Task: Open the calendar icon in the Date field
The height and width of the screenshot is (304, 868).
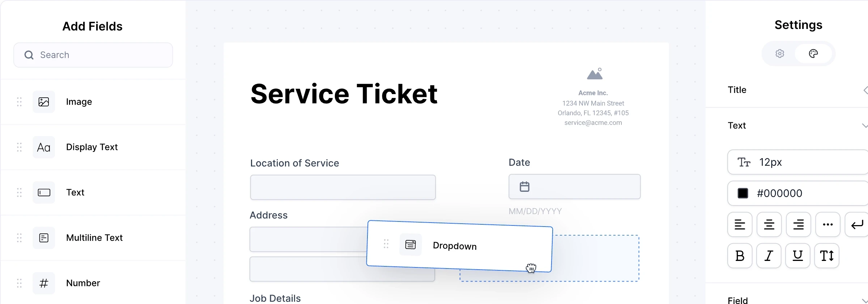Action: (524, 186)
